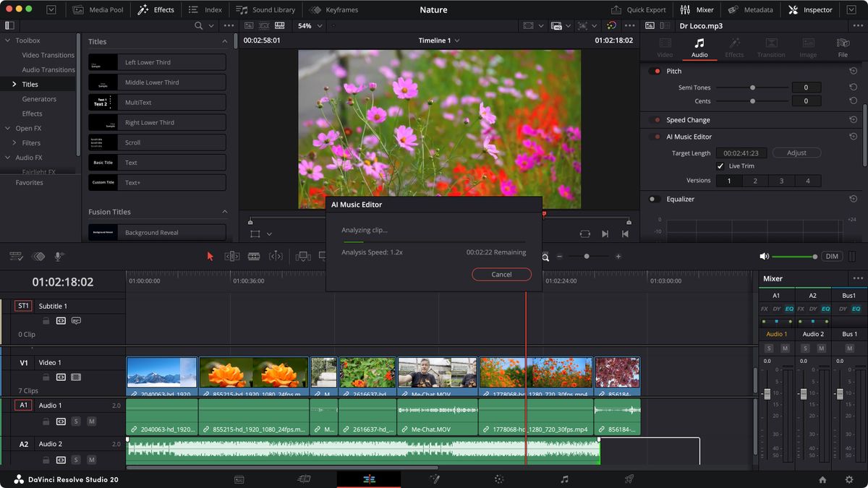This screenshot has width=868, height=488.
Task: Open workspace layout dropdown at top-left
Action: click(x=51, y=10)
